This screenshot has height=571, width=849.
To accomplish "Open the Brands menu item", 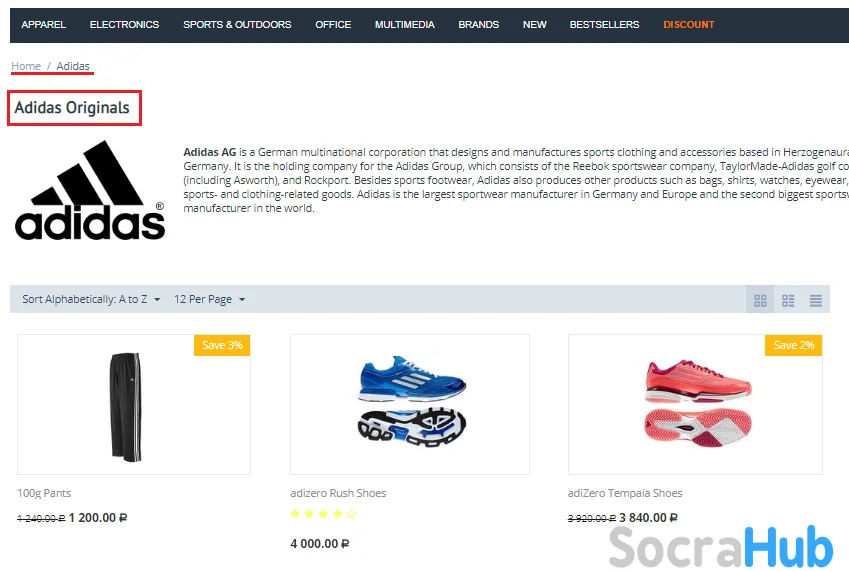I will pyautogui.click(x=479, y=25).
